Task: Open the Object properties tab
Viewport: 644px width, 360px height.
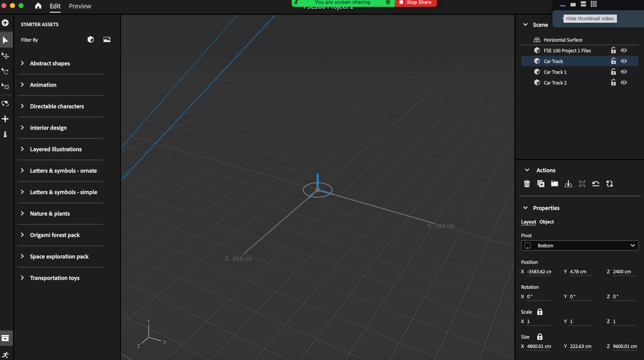Action: (546, 222)
